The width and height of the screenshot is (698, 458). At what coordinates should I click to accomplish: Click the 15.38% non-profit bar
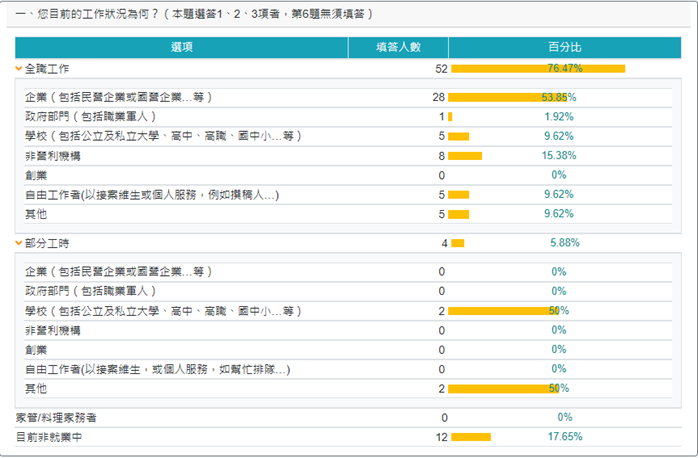click(x=465, y=155)
